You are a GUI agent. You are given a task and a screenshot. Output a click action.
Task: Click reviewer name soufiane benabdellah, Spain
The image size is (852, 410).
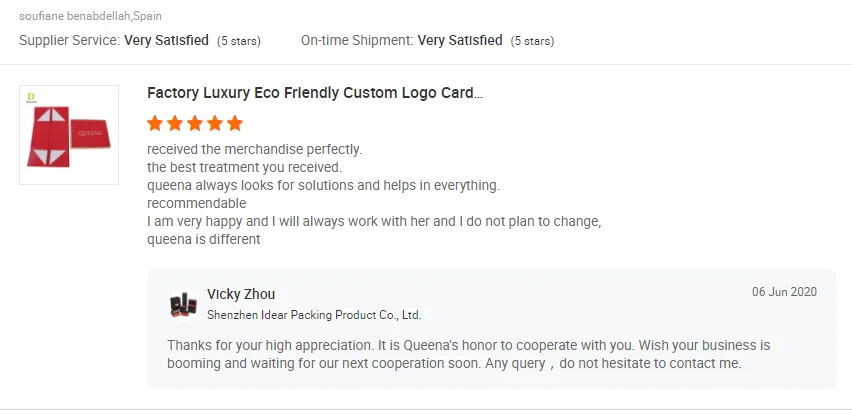(90, 17)
